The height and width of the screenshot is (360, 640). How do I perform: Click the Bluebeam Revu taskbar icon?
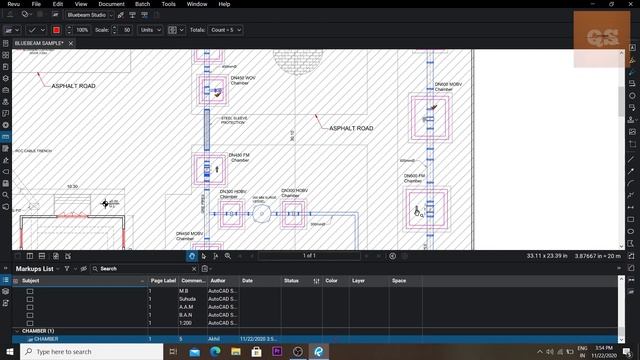click(318, 352)
